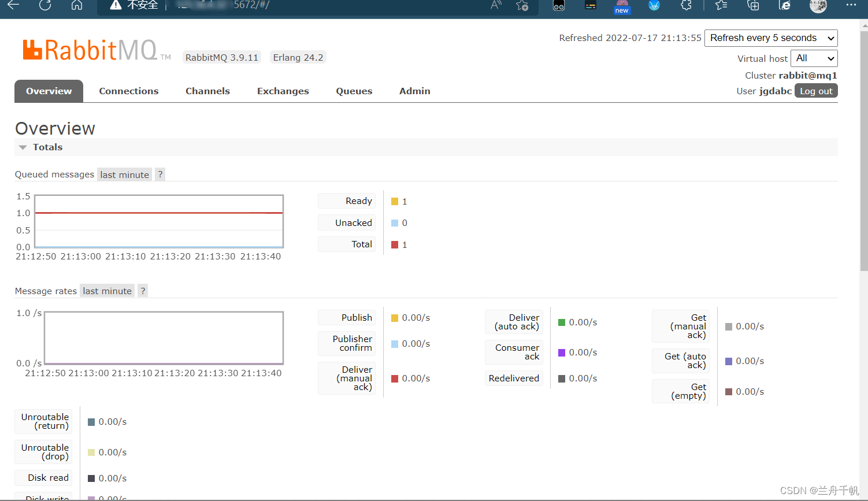Screen dimensions: 868x501
Task: Click the RabbitMQ logo
Action: 97,50
